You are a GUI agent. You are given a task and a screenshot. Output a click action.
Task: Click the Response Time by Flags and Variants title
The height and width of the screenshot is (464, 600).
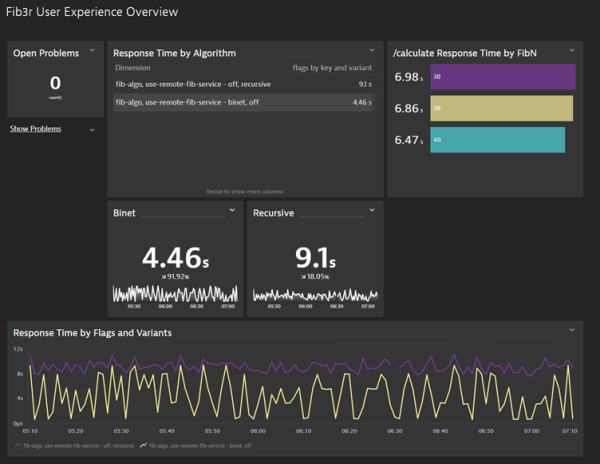92,333
